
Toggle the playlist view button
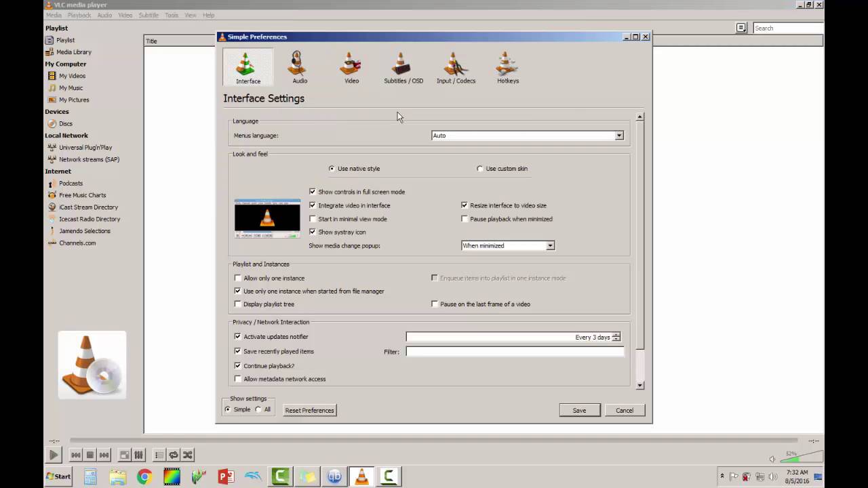(159, 455)
